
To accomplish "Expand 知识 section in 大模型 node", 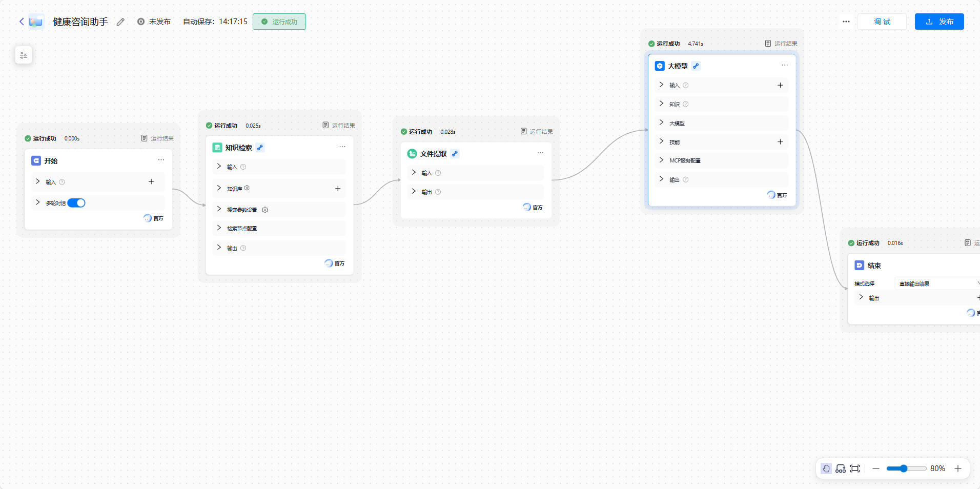I will pos(662,104).
